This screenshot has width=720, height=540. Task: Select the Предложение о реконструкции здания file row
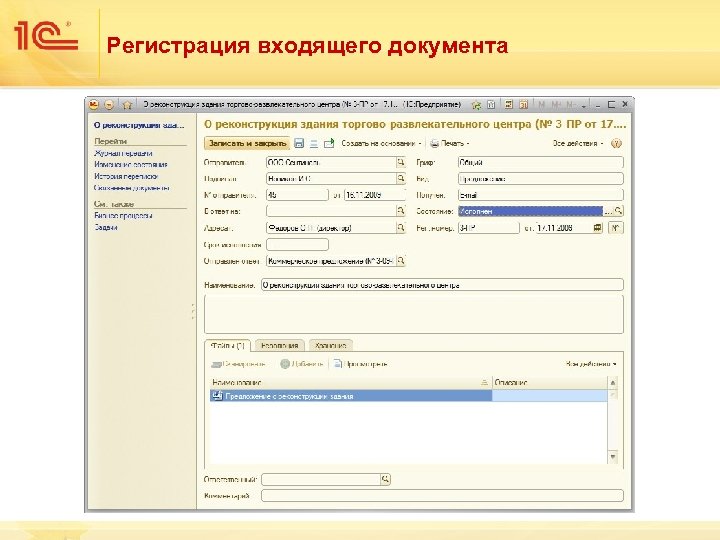tap(409, 396)
